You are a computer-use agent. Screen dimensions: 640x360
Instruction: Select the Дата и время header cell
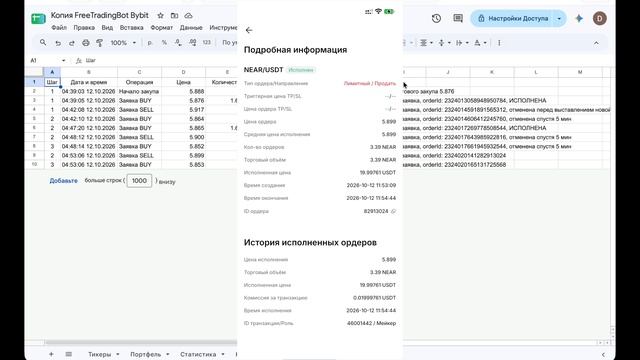pyautogui.click(x=89, y=82)
